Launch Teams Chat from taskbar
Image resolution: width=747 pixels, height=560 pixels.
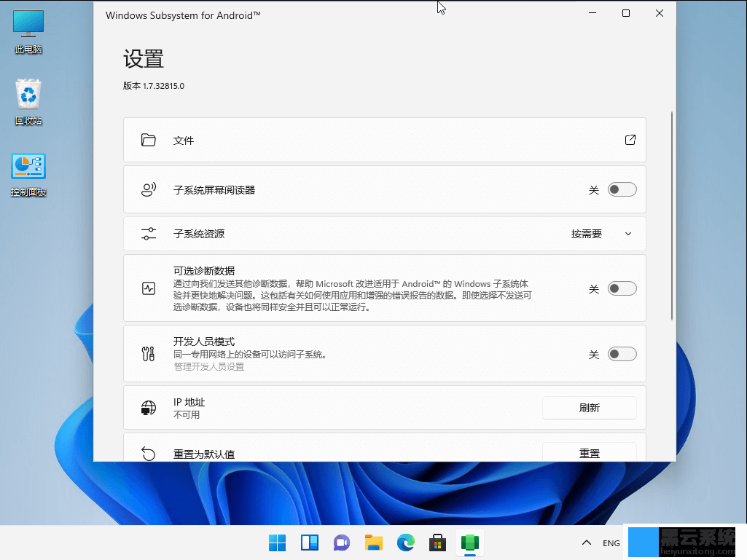341,543
